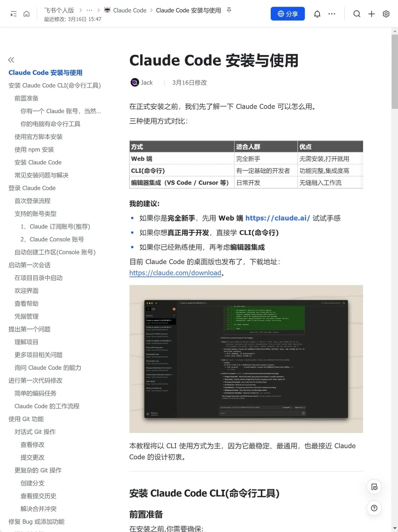Jump to 使用 Git 功能 in outline
The image size is (398, 532).
26,419
